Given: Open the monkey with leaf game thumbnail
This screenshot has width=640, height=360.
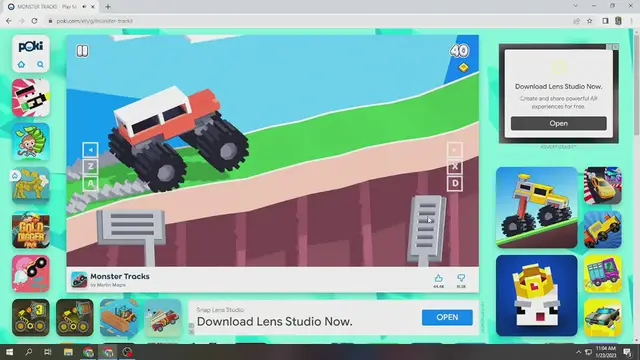Looking at the screenshot, I should coord(31,142).
